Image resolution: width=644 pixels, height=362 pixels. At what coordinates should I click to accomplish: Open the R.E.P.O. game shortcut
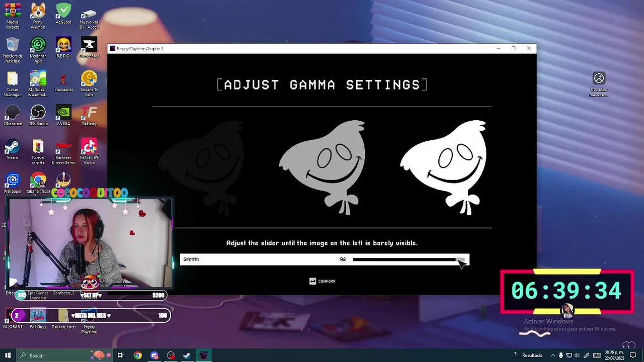click(63, 48)
